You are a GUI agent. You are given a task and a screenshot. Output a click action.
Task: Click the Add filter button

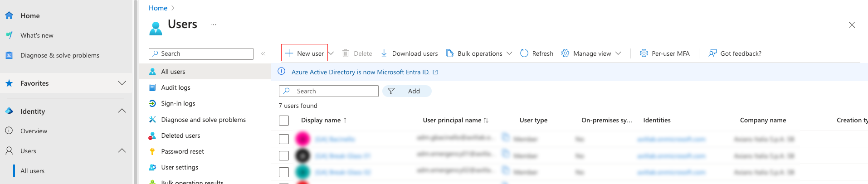coord(407,91)
